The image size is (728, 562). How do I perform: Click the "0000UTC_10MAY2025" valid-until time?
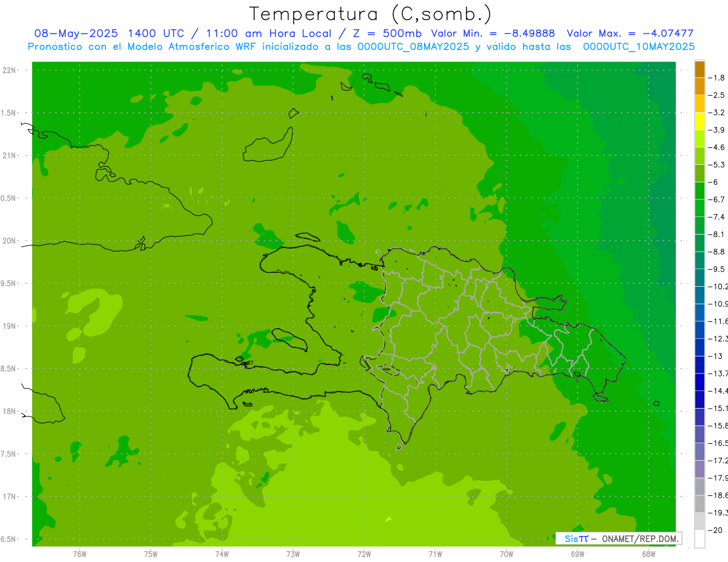(639, 47)
